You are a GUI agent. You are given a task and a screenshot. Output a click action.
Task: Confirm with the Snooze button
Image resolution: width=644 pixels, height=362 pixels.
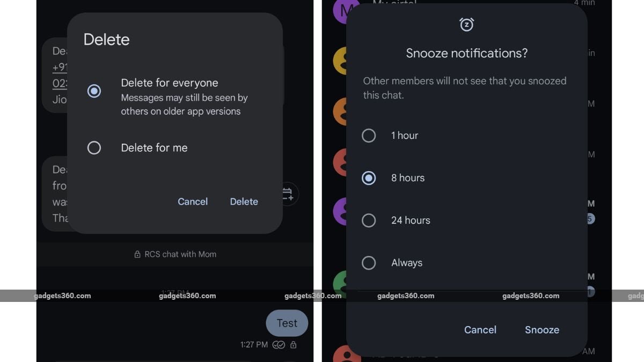click(x=542, y=330)
